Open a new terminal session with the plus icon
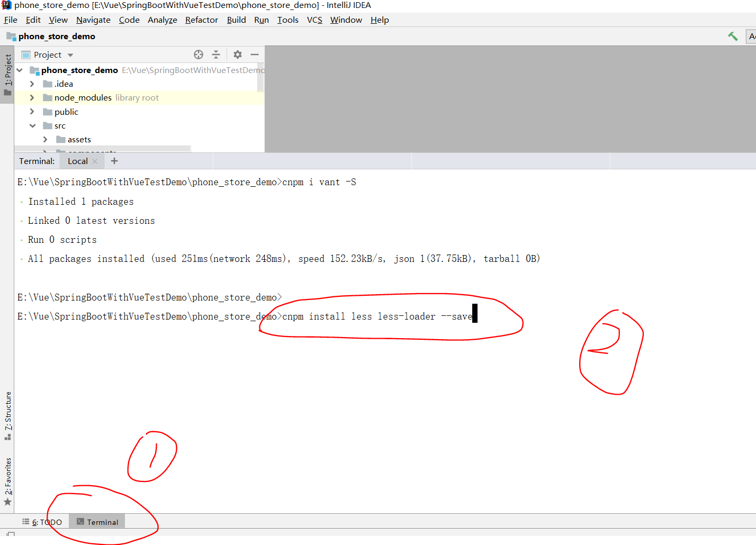This screenshot has width=756, height=545. pyautogui.click(x=114, y=161)
